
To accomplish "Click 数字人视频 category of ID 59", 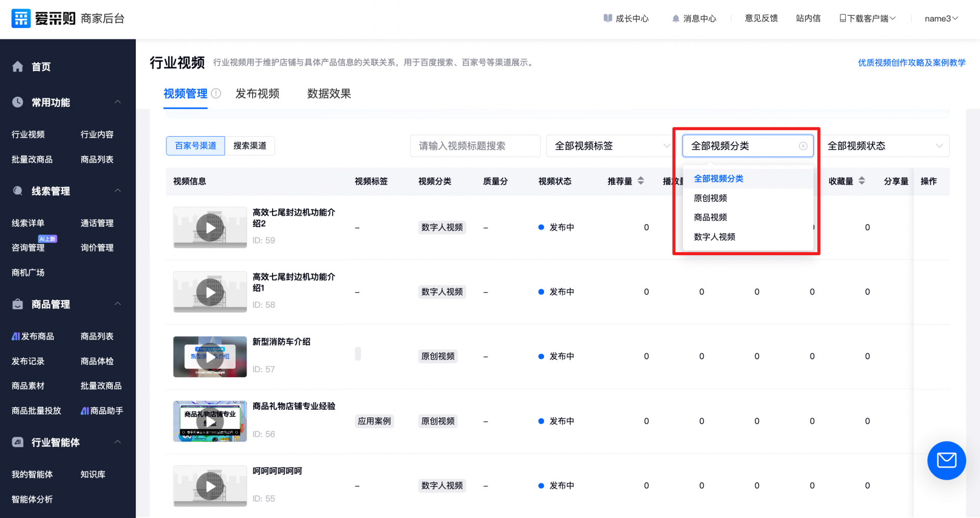I will (x=442, y=228).
